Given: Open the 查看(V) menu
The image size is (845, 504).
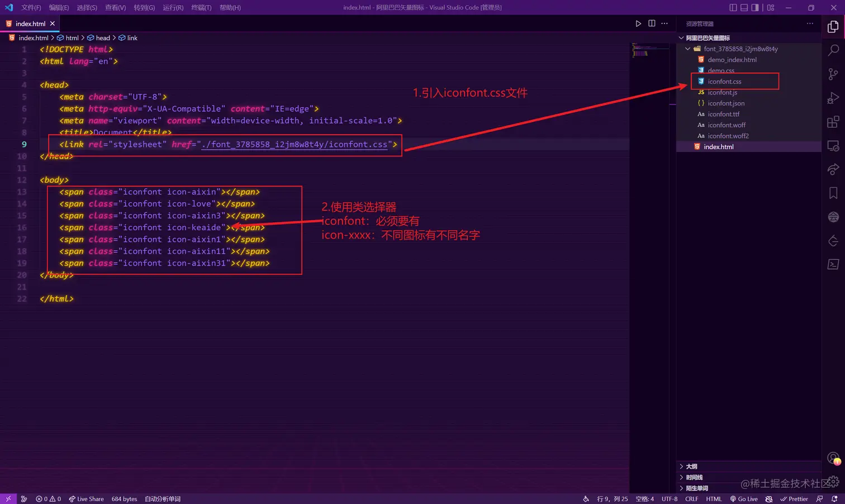Looking at the screenshot, I should pos(115,7).
